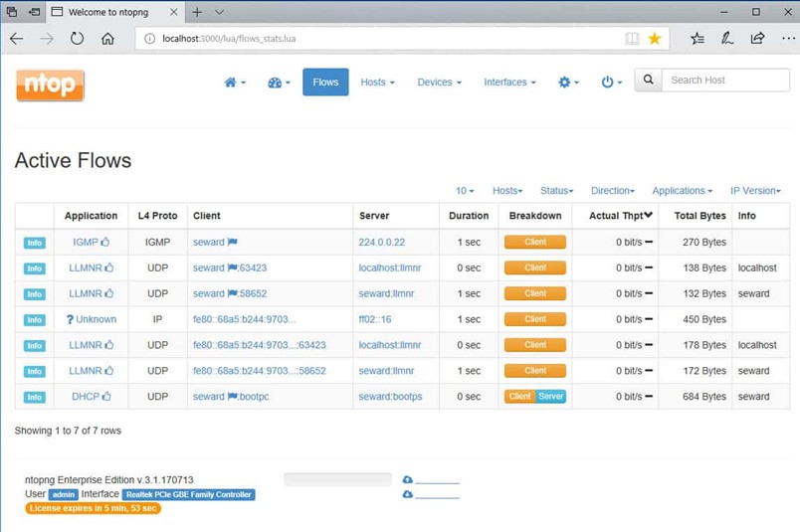The image size is (800, 532).
Task: Open the settings gear menu
Action: click(568, 83)
